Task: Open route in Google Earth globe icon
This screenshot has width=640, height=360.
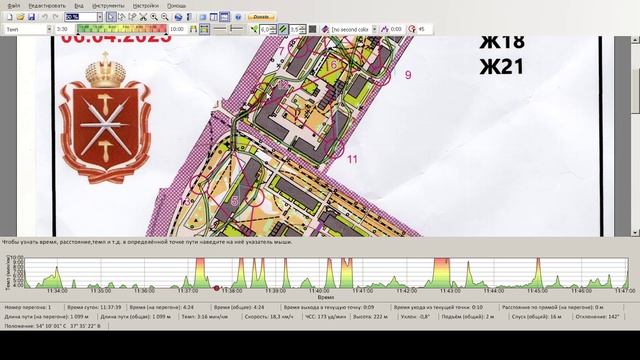Action: (x=178, y=17)
